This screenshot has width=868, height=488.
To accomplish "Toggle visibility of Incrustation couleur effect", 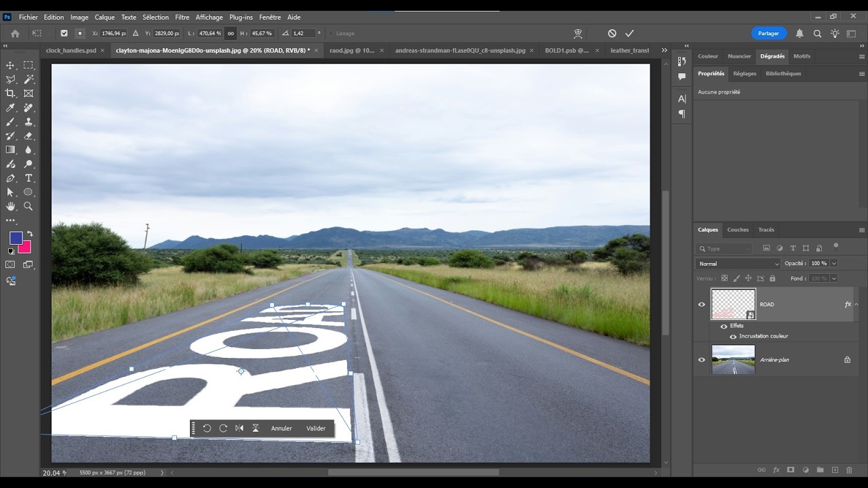I will [733, 336].
